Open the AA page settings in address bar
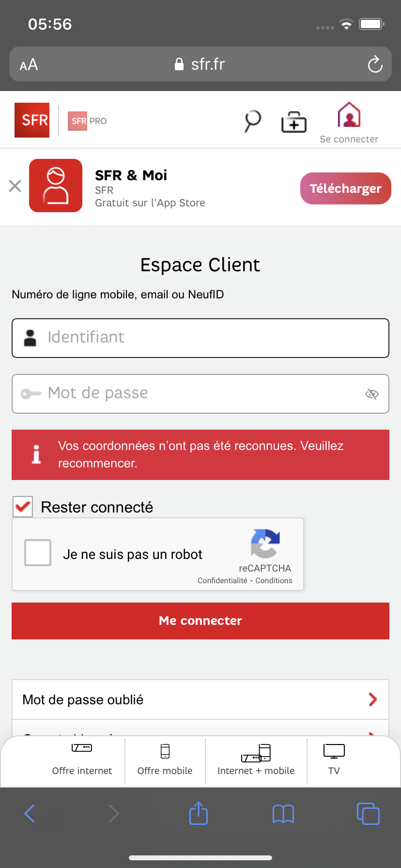Viewport: 401px width, 868px height. pos(28,63)
